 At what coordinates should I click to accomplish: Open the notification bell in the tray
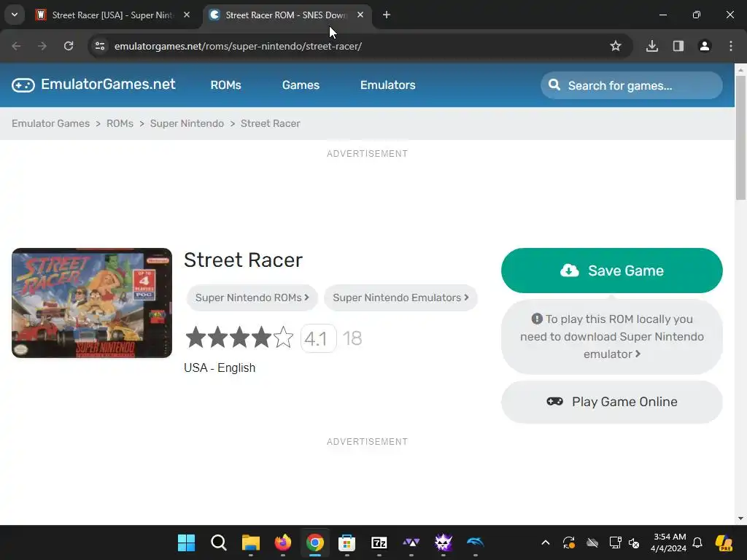(x=697, y=542)
